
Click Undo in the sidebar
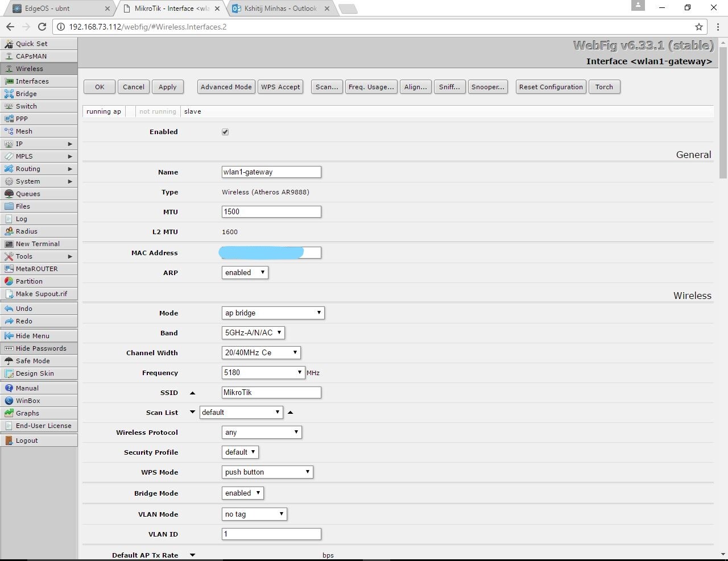tap(39, 309)
